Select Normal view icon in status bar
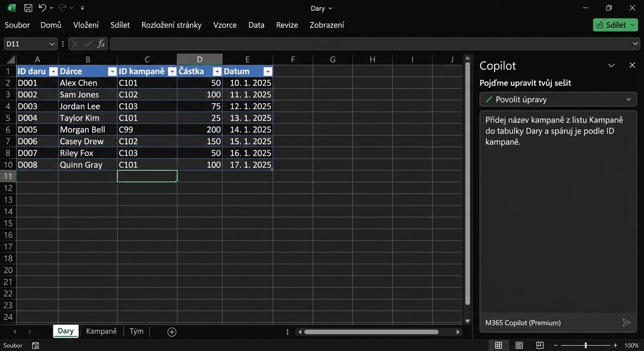 coord(499,346)
